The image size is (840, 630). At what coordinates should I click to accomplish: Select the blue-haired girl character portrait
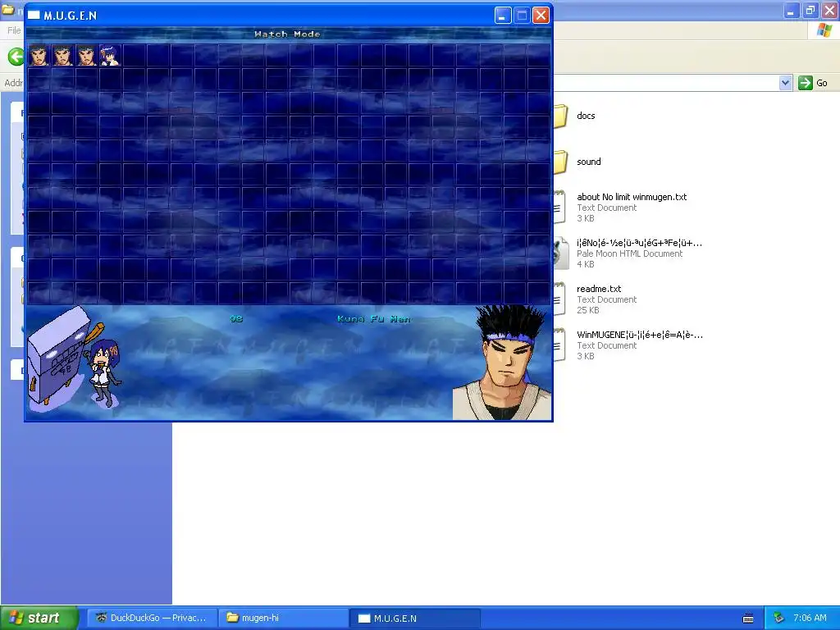click(x=110, y=56)
